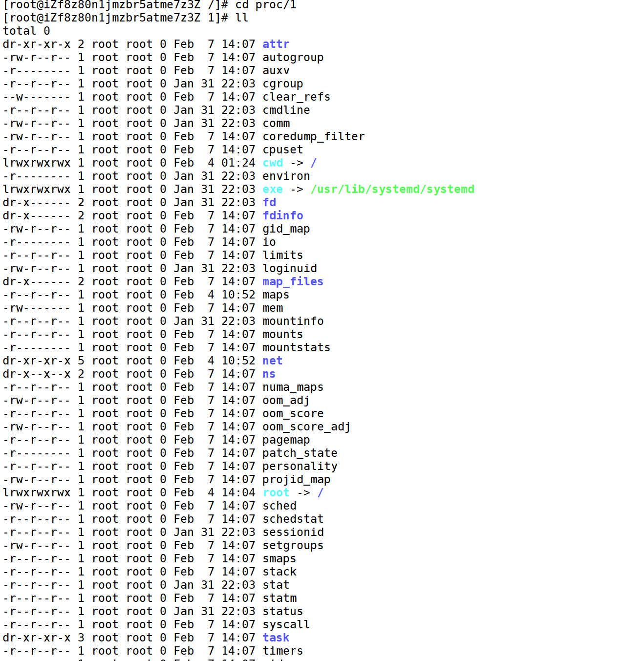Image resolution: width=644 pixels, height=661 pixels.
Task: Click the 'oom_score' file name
Action: 293,413
